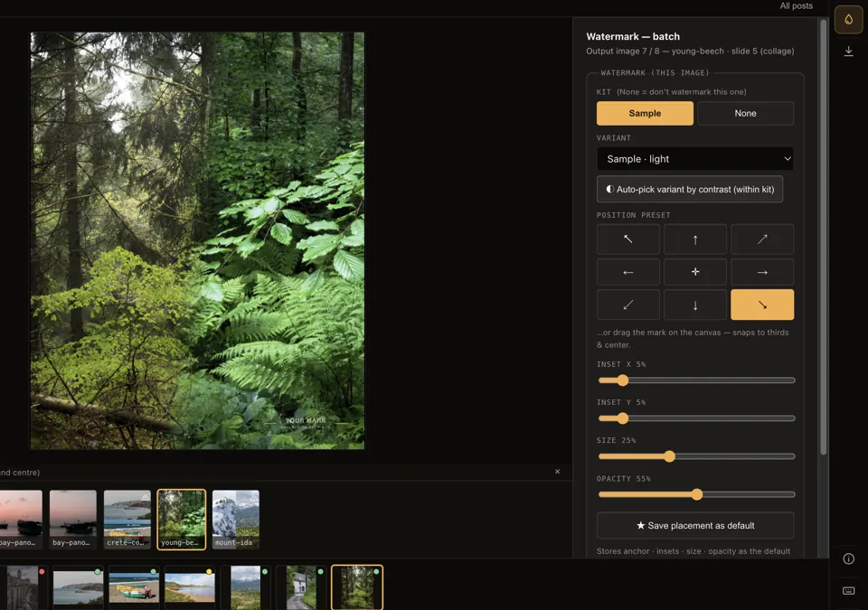868x610 pixels.
Task: Choose the Sample watermark kit
Action: (645, 113)
